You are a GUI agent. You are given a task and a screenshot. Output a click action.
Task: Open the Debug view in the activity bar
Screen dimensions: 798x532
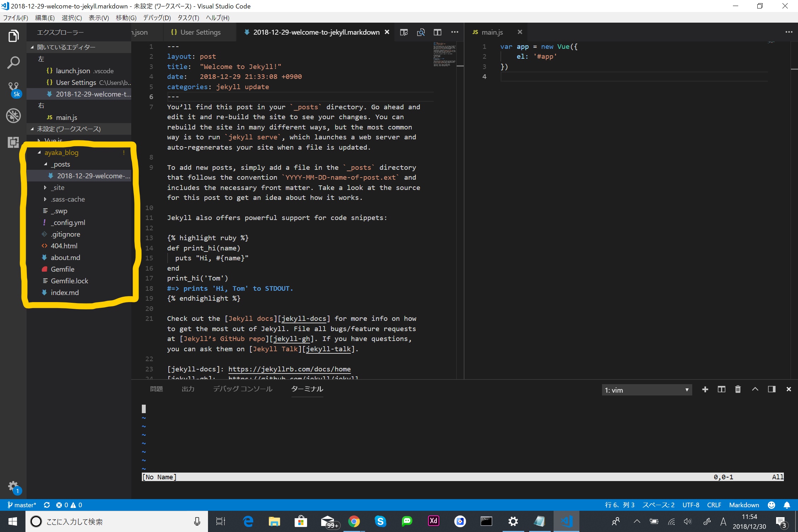[13, 115]
